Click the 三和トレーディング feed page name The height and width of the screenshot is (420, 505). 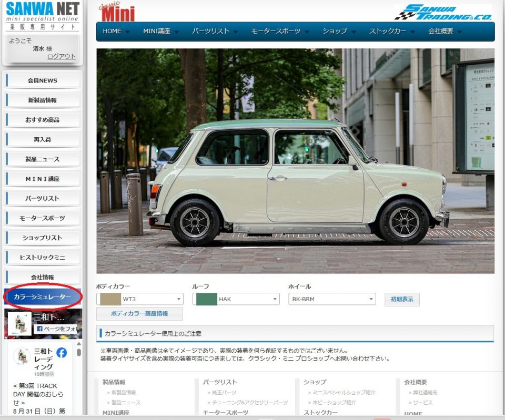click(x=44, y=359)
